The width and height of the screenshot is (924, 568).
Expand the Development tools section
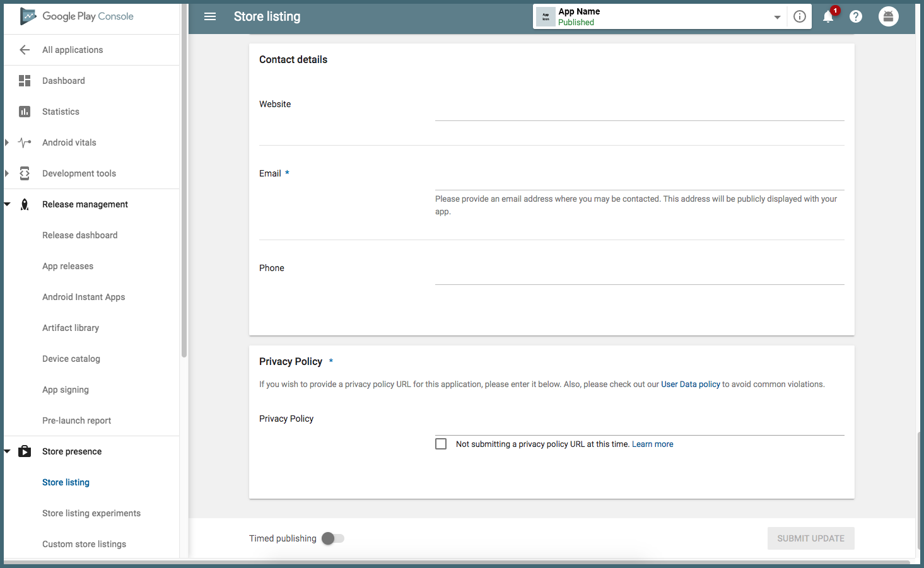[x=7, y=173]
